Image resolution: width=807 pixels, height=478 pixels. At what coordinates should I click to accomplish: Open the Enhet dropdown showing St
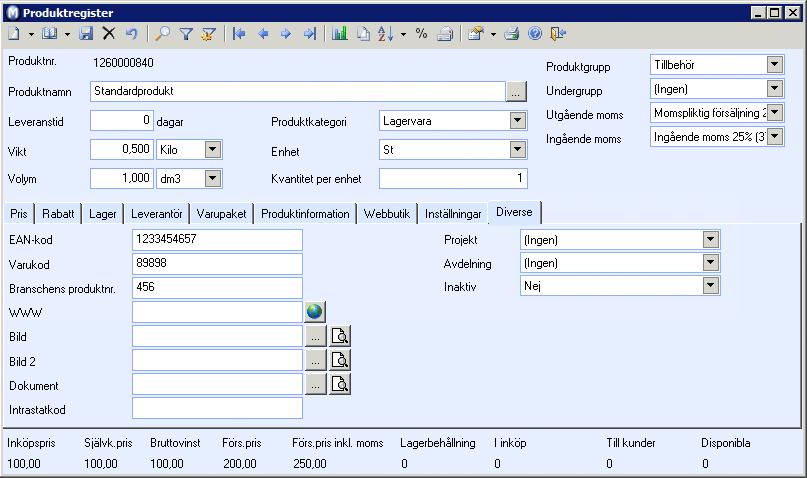[x=517, y=150]
